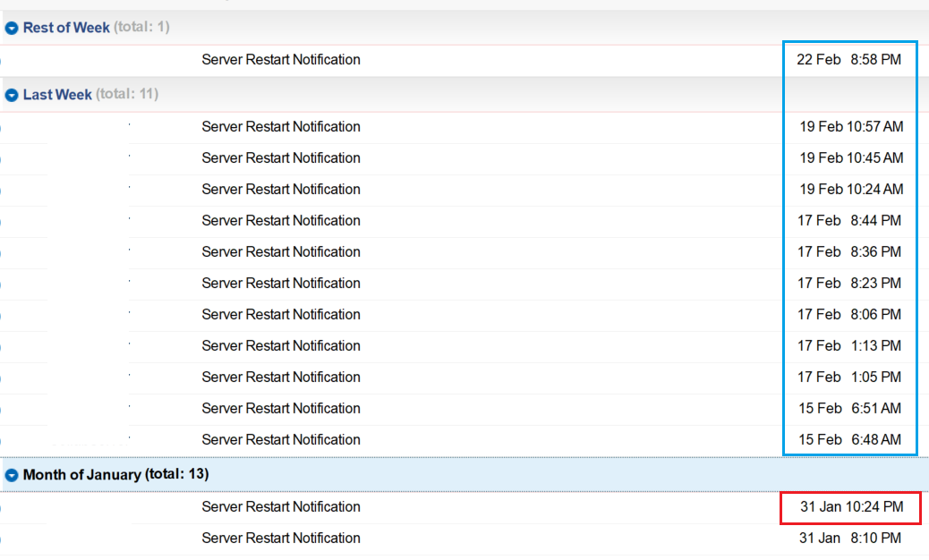This screenshot has width=929, height=560.
Task: Click the 31 Jan 8:10 PM timestamp
Action: pos(850,539)
